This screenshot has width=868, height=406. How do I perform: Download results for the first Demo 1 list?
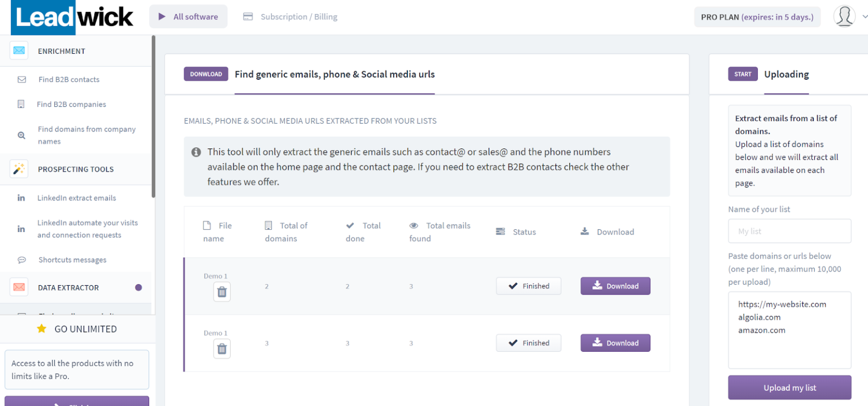615,286
